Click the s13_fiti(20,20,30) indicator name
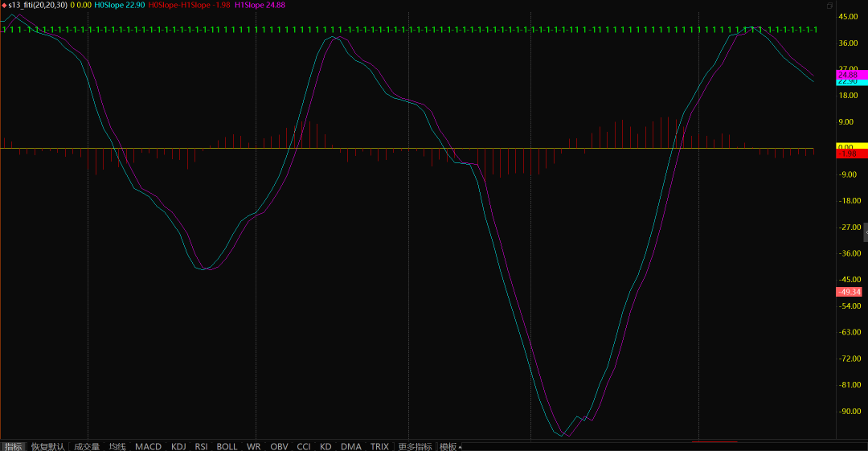The image size is (868, 451). pos(39,5)
